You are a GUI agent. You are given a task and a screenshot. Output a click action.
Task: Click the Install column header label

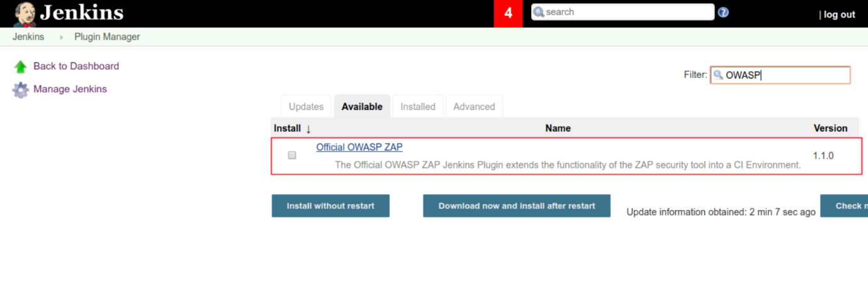coord(287,128)
